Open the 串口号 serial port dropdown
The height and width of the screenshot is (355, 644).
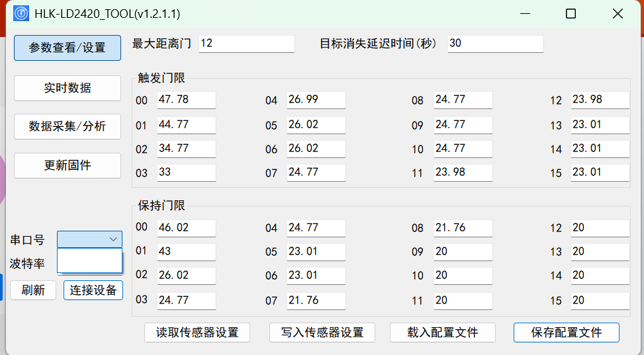click(90, 239)
